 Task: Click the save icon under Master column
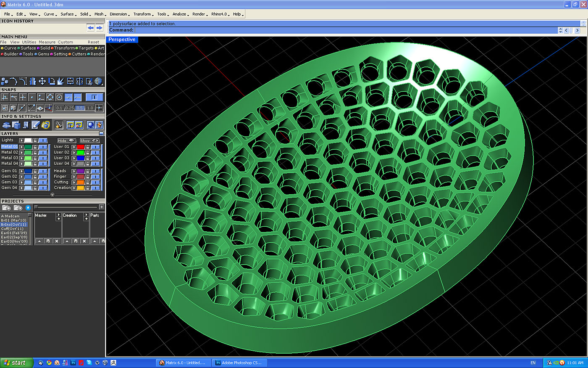pos(48,241)
